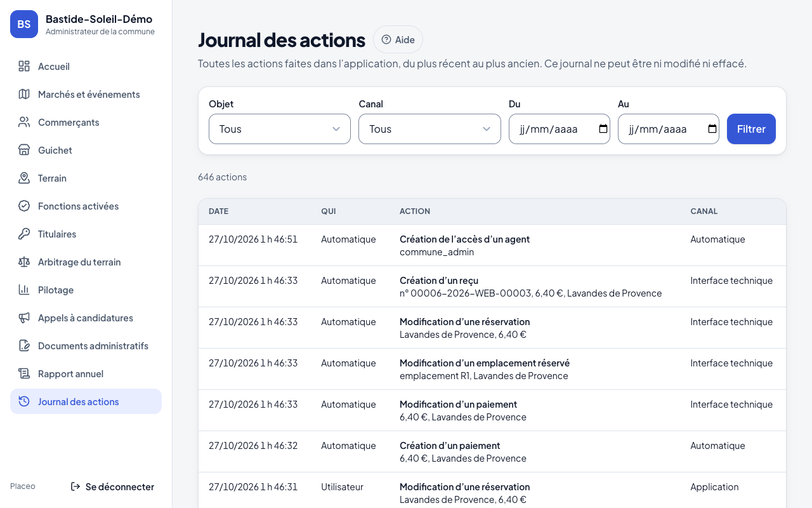Click the commune_admin detail text
The image size is (812, 508).
point(436,252)
